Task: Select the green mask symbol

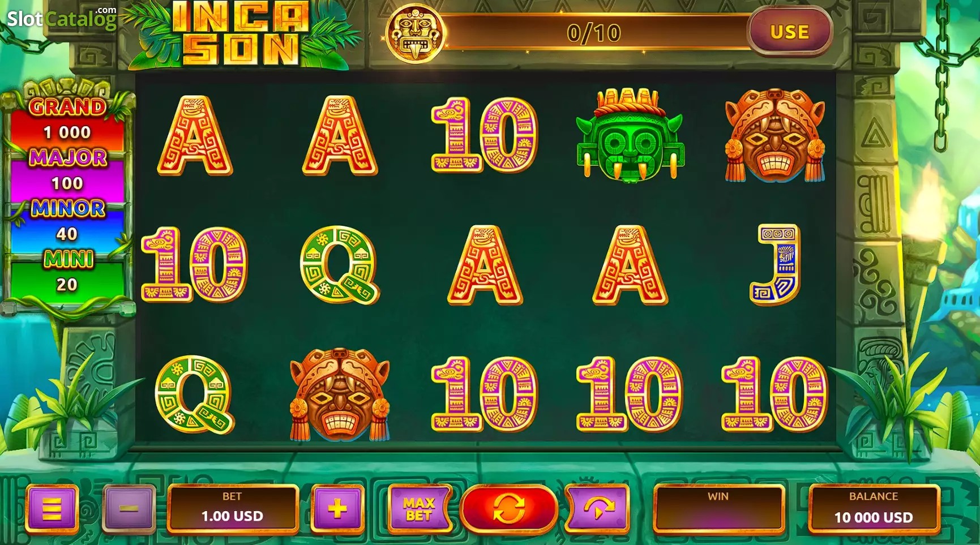Action: pyautogui.click(x=630, y=135)
